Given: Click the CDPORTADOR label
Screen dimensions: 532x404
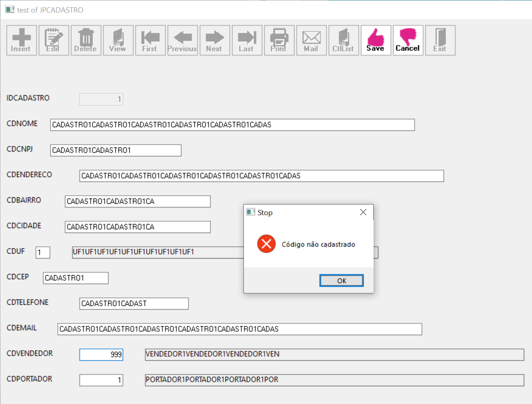Looking at the screenshot, I should point(30,379).
